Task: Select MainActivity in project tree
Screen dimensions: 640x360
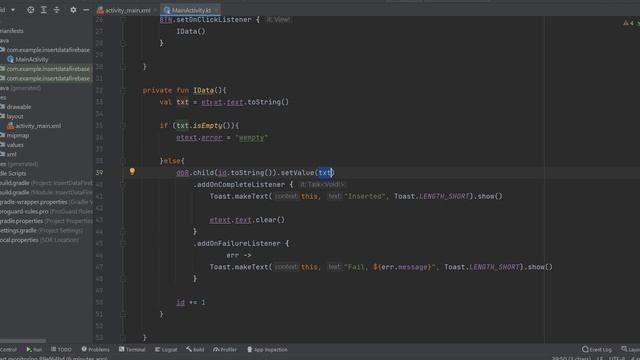Action: (28, 60)
